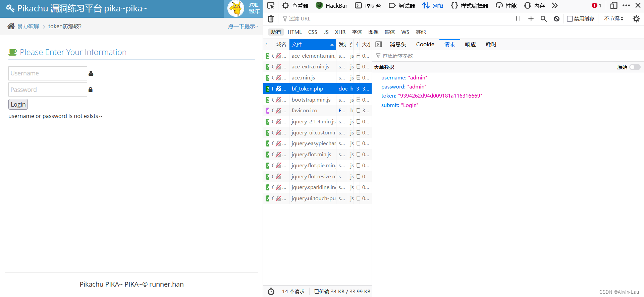The width and height of the screenshot is (644, 297).
Task: Select the ace-elements.min.js request row
Action: point(318,56)
